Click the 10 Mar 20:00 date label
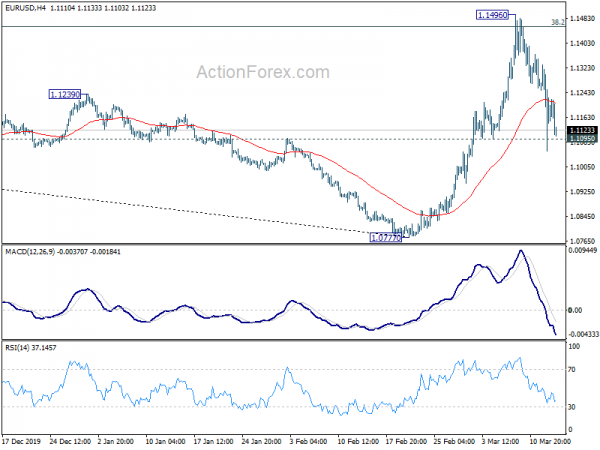This screenshot has height=450, width=600. (x=550, y=441)
